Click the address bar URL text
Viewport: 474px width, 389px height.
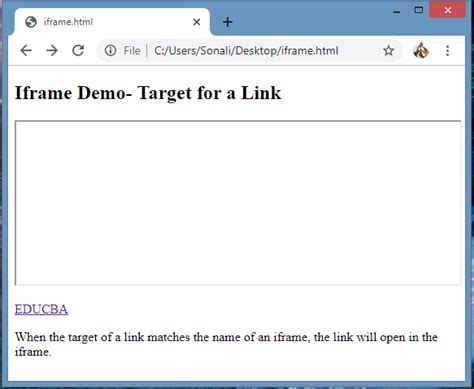click(x=246, y=51)
